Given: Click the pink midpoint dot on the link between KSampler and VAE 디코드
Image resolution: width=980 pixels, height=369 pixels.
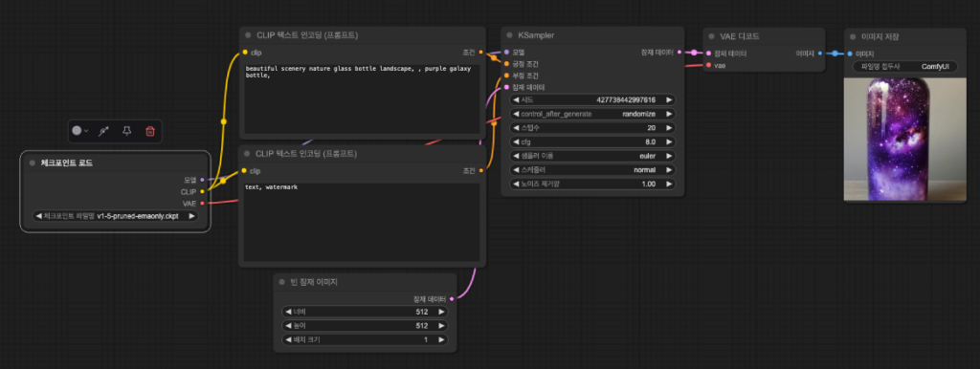Looking at the screenshot, I should (x=693, y=54).
